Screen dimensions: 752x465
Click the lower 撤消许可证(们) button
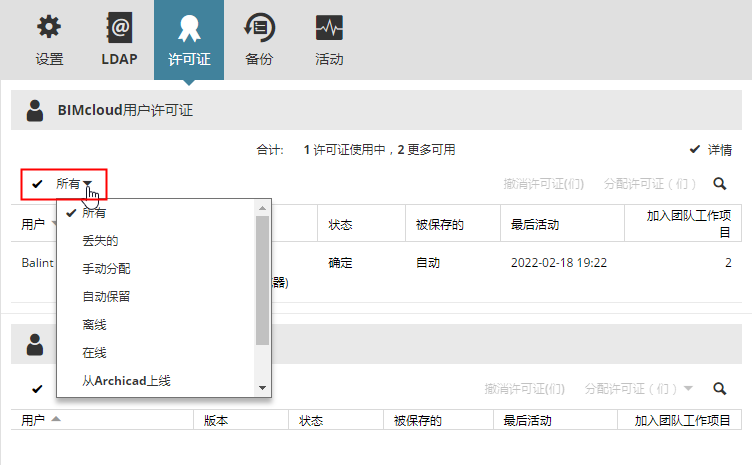click(x=524, y=388)
